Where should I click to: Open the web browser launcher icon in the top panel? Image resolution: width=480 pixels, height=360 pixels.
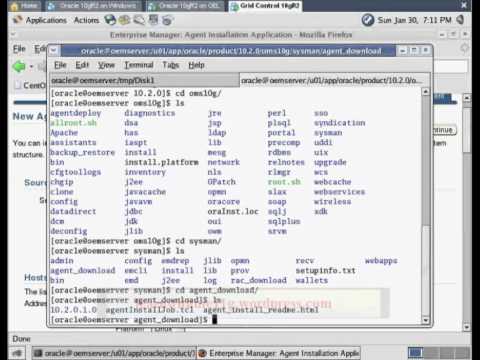point(110,20)
